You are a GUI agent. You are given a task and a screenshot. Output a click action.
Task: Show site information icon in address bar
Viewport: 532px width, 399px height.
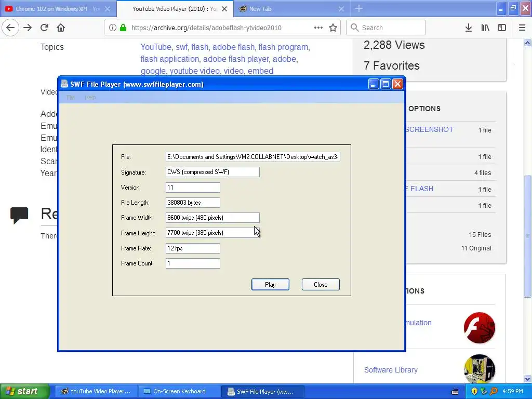[x=113, y=28]
